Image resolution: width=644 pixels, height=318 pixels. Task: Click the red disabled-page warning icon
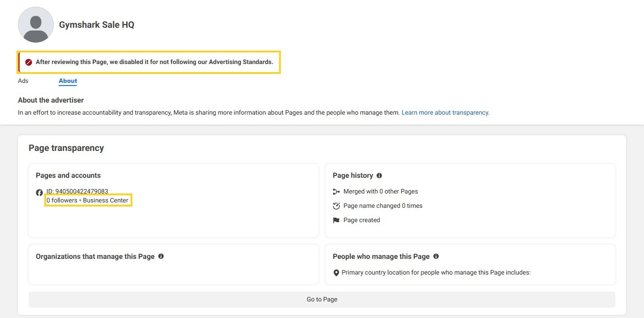[29, 62]
